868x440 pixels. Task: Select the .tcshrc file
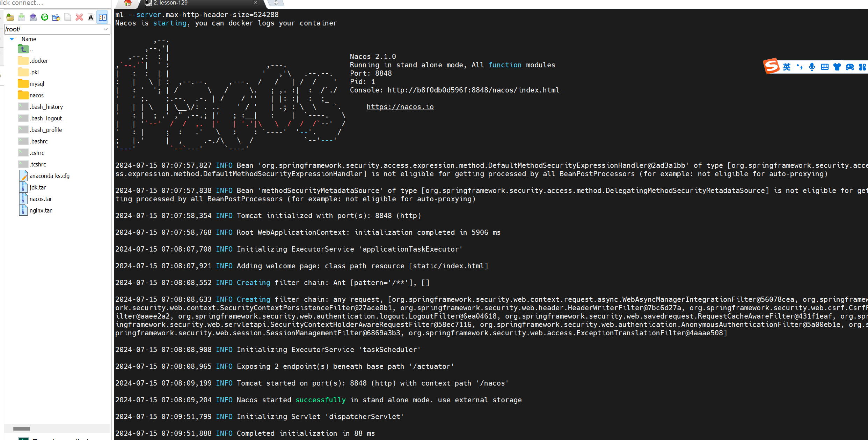[32, 164]
